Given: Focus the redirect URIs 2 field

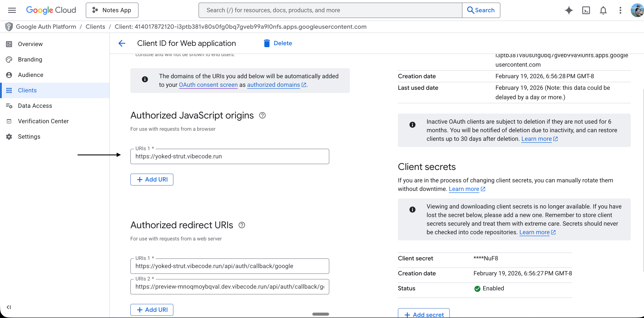Looking at the screenshot, I should coord(230,286).
